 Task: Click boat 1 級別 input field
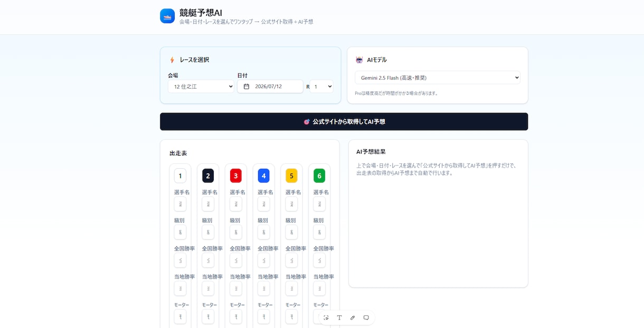[x=180, y=232]
